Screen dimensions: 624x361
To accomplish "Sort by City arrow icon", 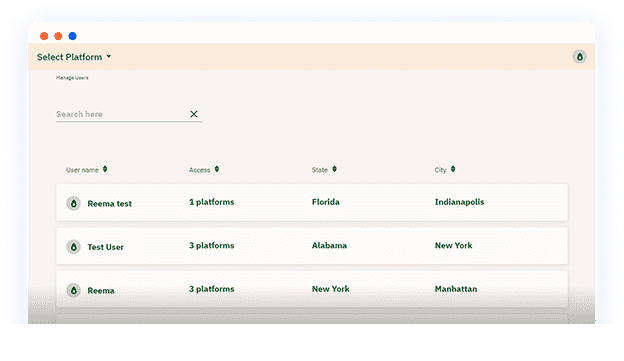I will [x=453, y=169].
